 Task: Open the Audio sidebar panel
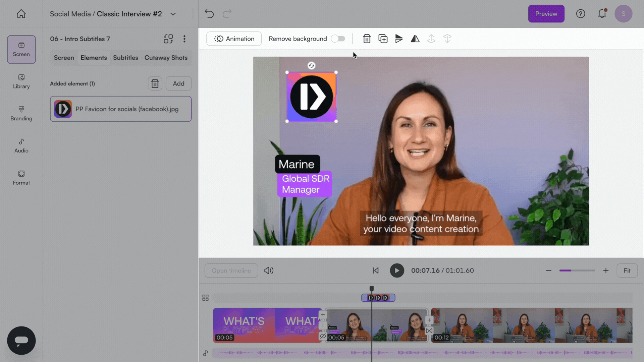(21, 145)
